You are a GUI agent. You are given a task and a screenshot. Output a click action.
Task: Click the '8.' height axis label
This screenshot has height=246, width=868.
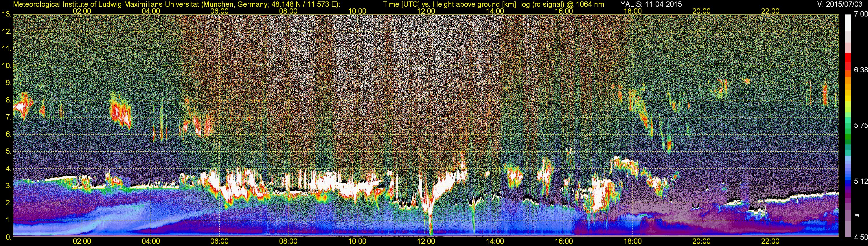click(x=8, y=100)
